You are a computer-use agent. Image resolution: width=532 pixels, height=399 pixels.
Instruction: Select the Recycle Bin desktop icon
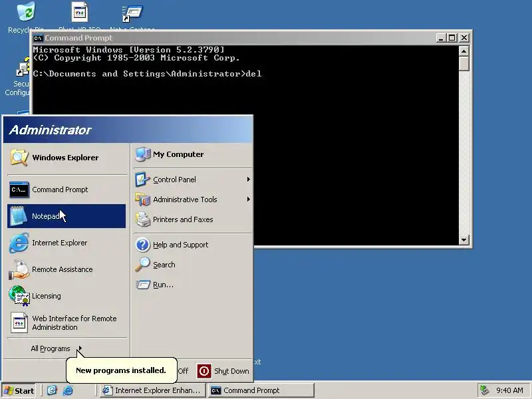pos(26,12)
